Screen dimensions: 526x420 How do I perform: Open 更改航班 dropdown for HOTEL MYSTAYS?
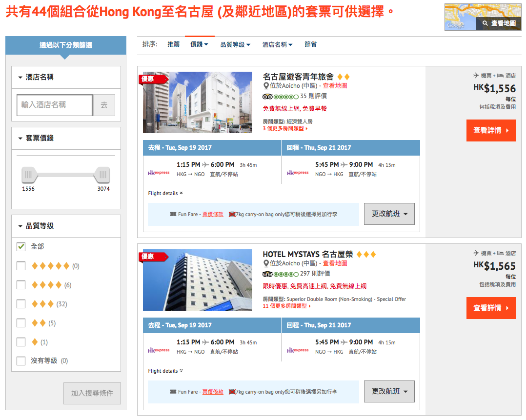[x=389, y=391]
